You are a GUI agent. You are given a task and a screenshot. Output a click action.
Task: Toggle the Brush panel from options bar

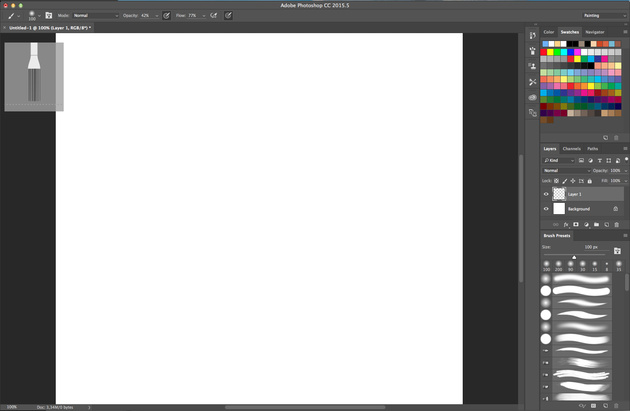click(x=49, y=16)
